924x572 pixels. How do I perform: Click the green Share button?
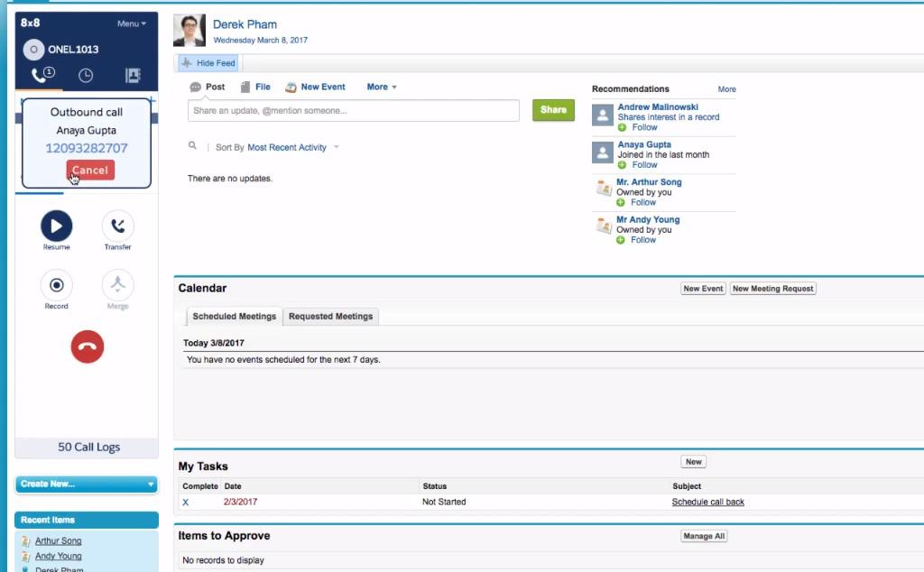[x=553, y=110]
